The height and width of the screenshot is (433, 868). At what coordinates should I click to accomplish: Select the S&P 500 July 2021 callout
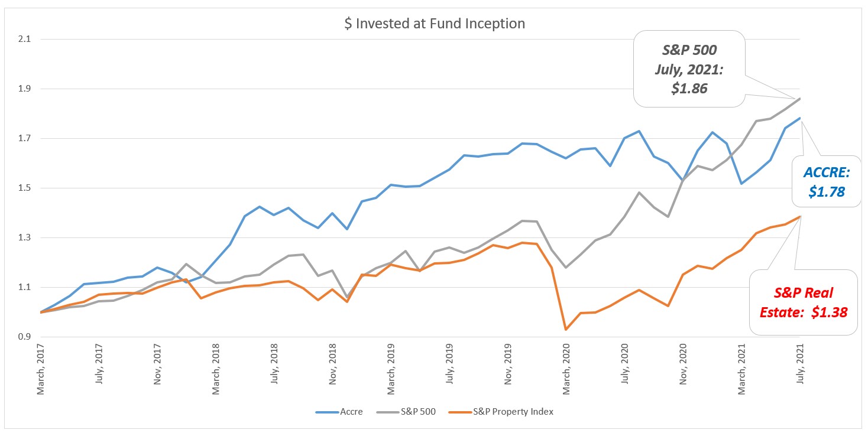pos(689,69)
